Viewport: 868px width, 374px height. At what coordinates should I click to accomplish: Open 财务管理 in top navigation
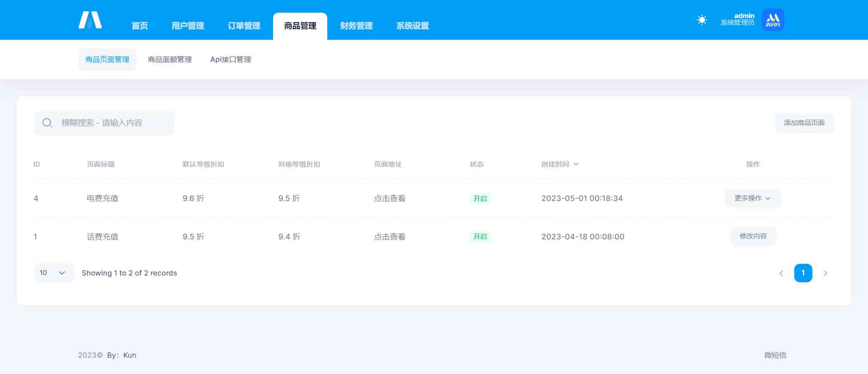(356, 26)
